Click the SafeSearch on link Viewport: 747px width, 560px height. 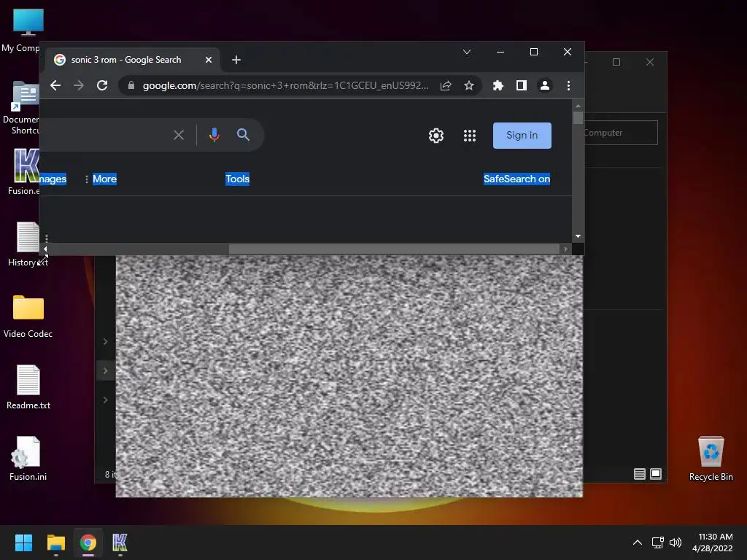tap(516, 179)
